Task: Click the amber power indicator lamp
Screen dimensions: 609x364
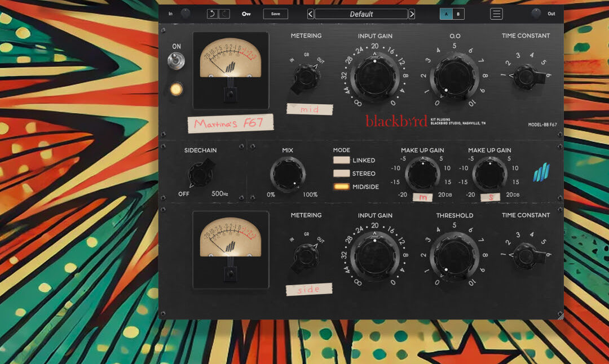Action: (176, 89)
